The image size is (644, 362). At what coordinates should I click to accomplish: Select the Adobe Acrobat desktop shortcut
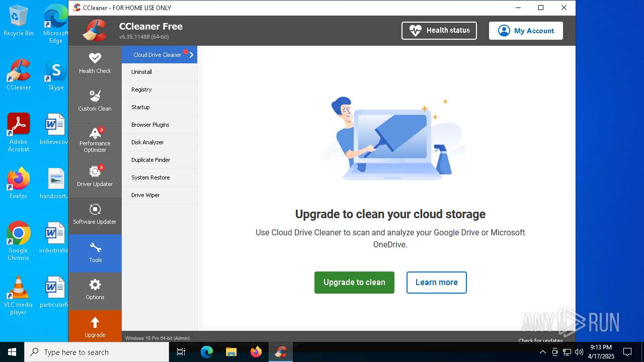19,133
